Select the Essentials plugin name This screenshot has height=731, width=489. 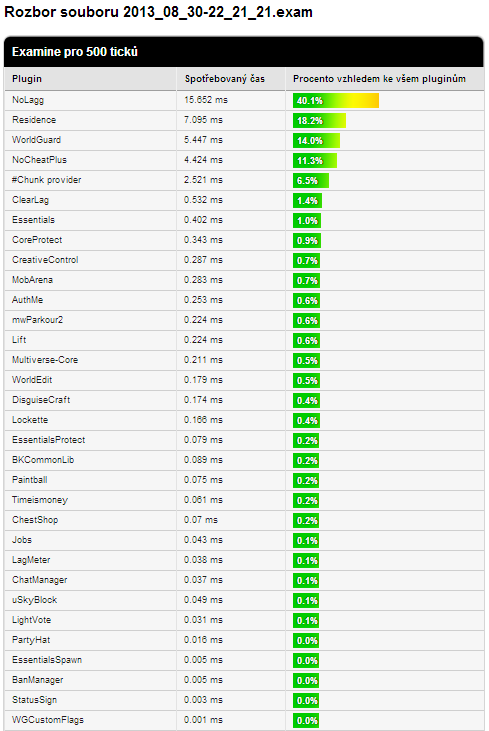[x=33, y=220]
